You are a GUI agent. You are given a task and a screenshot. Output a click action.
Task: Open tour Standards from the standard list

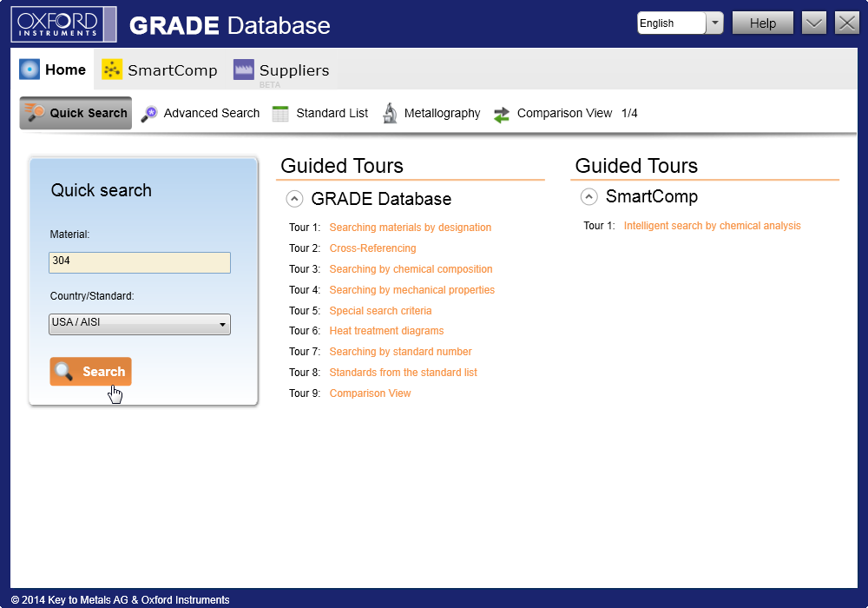click(403, 372)
